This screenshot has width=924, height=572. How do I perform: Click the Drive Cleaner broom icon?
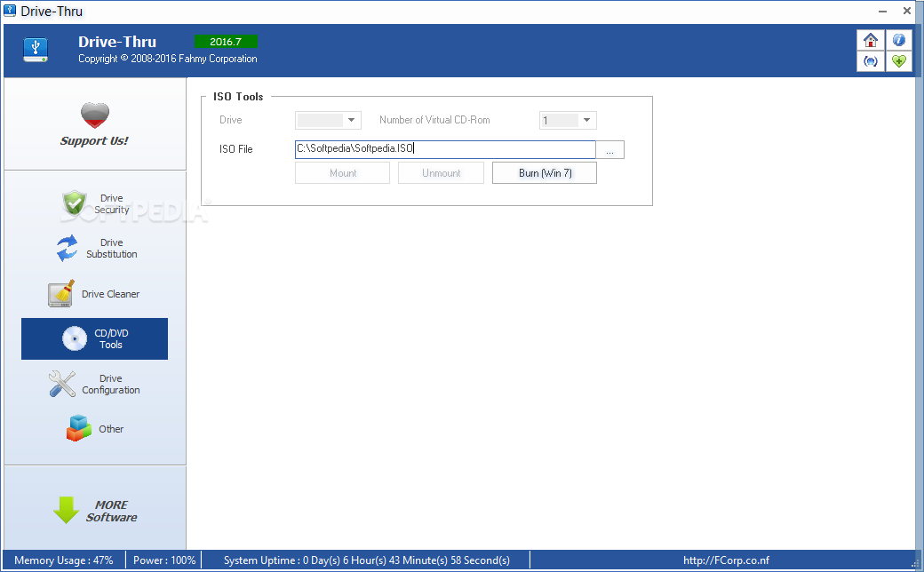(x=61, y=293)
